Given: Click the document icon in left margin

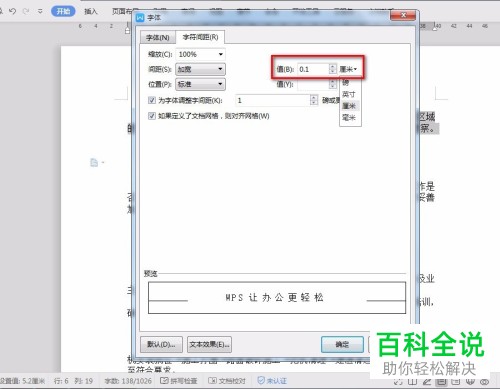Looking at the screenshot, I should pos(94,162).
